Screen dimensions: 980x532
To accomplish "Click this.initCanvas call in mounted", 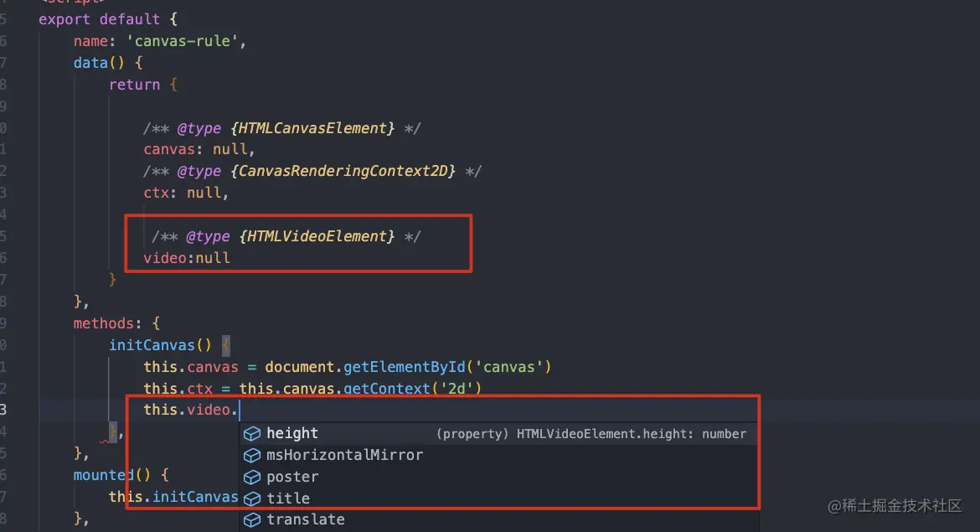I will pyautogui.click(x=173, y=497).
